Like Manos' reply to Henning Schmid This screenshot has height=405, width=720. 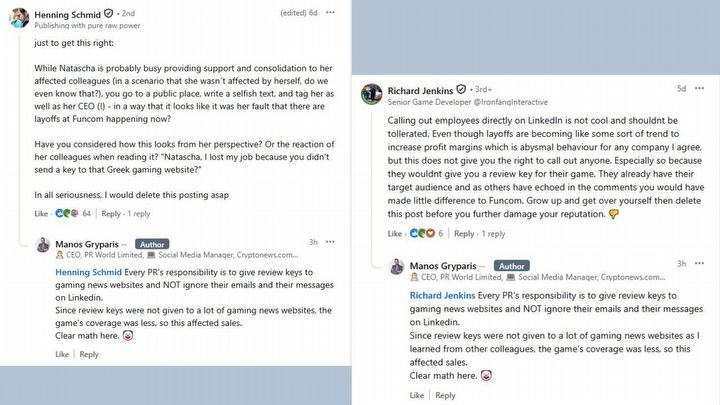pos(62,354)
